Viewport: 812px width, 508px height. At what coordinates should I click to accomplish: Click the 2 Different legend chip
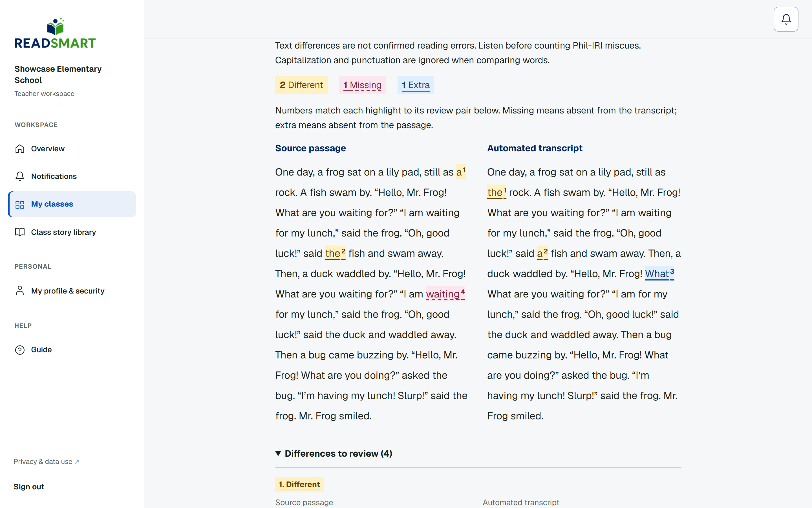(301, 85)
